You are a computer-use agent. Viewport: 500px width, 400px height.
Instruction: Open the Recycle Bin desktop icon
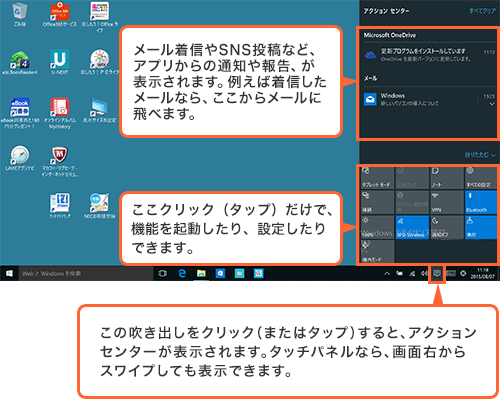point(19,14)
